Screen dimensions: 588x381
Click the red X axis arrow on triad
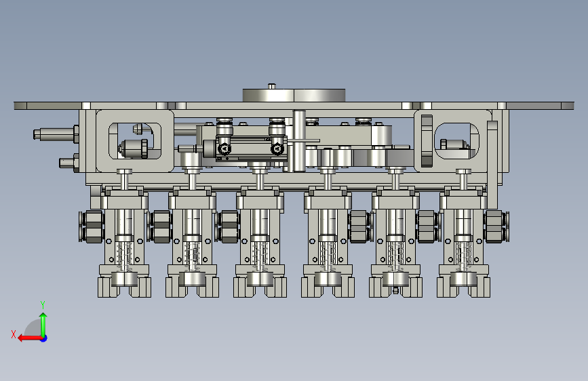coord(30,338)
